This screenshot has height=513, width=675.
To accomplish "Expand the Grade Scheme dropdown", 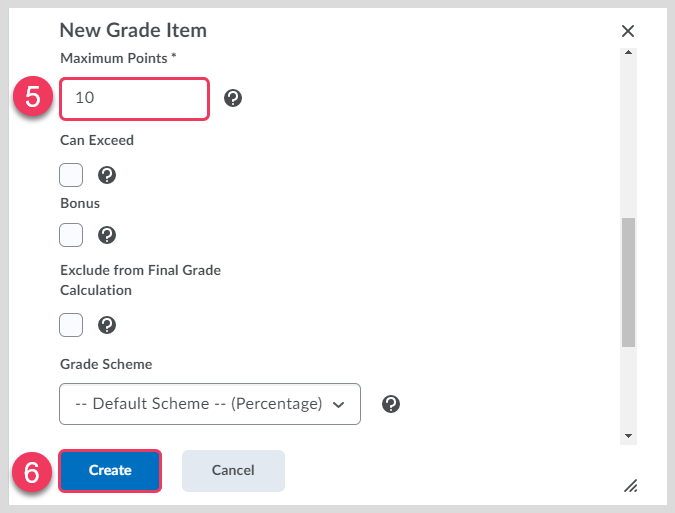I will pos(210,404).
